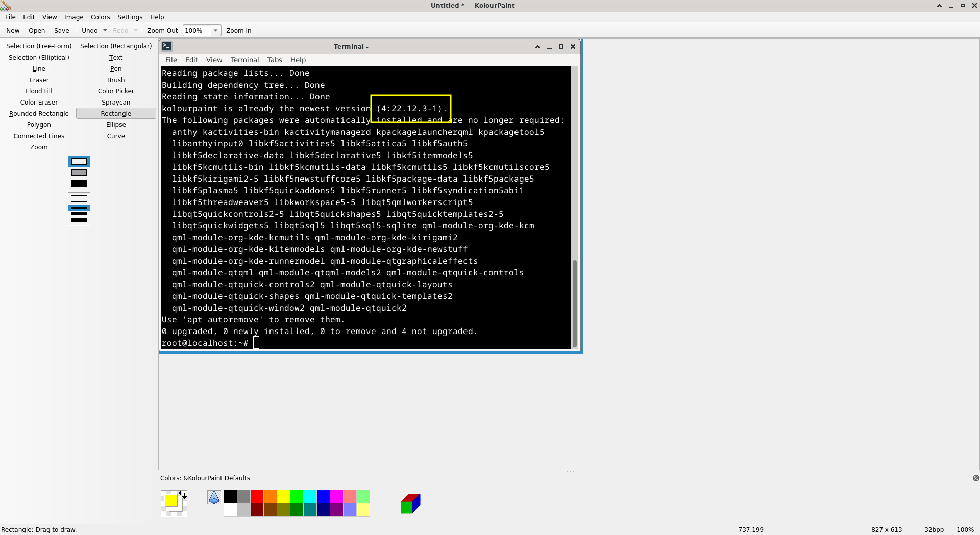980x535 pixels.
Task: Pick the Color Picker tool
Action: pyautogui.click(x=116, y=91)
